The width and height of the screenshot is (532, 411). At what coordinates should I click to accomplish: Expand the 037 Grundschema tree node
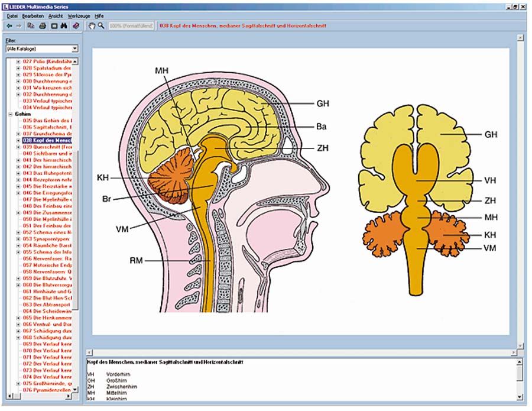[18, 134]
